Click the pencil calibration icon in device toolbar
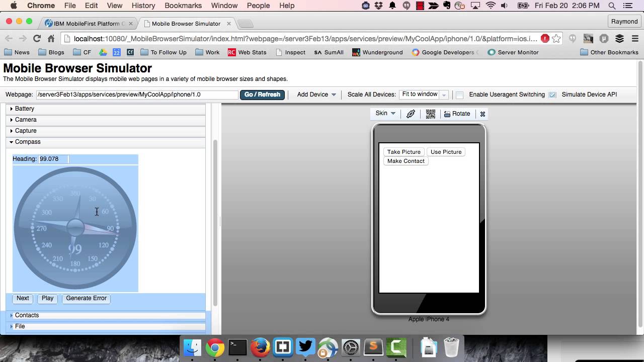This screenshot has width=644, height=362. click(411, 114)
